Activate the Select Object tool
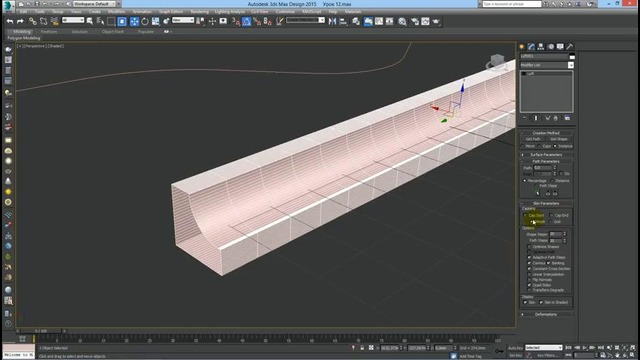 tap(90, 21)
